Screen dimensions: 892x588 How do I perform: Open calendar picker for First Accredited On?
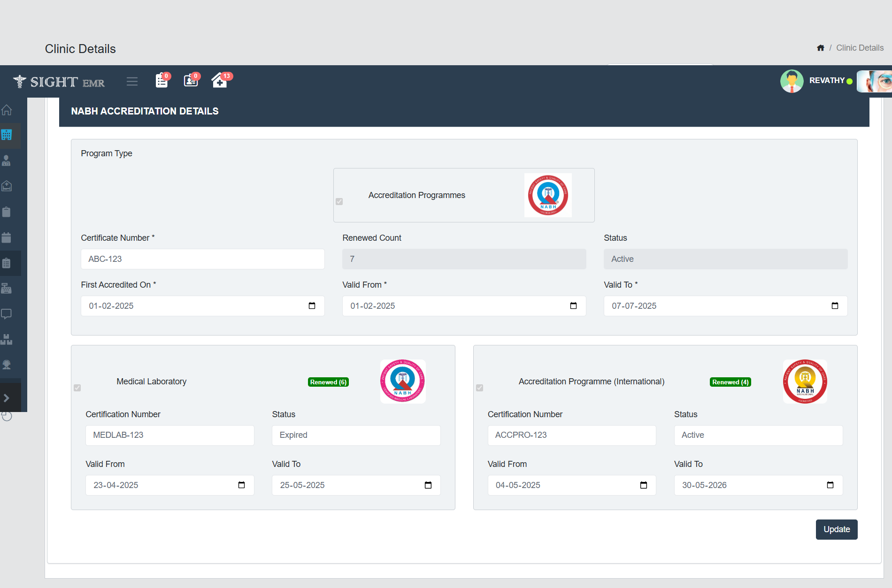pyautogui.click(x=312, y=306)
